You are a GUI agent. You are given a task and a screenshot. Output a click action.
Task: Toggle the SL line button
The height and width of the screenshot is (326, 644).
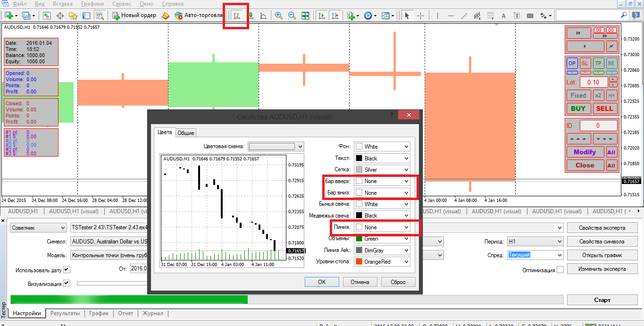click(585, 63)
